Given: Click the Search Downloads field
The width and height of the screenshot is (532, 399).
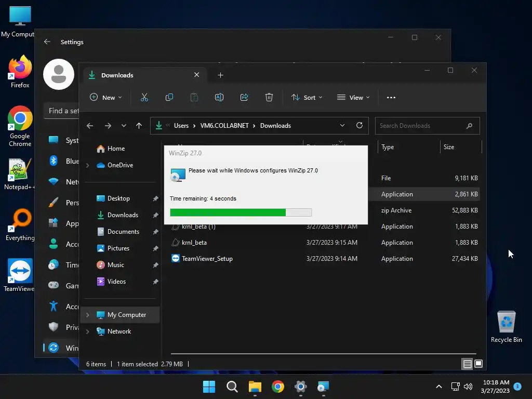Looking at the screenshot, I should pos(427,126).
